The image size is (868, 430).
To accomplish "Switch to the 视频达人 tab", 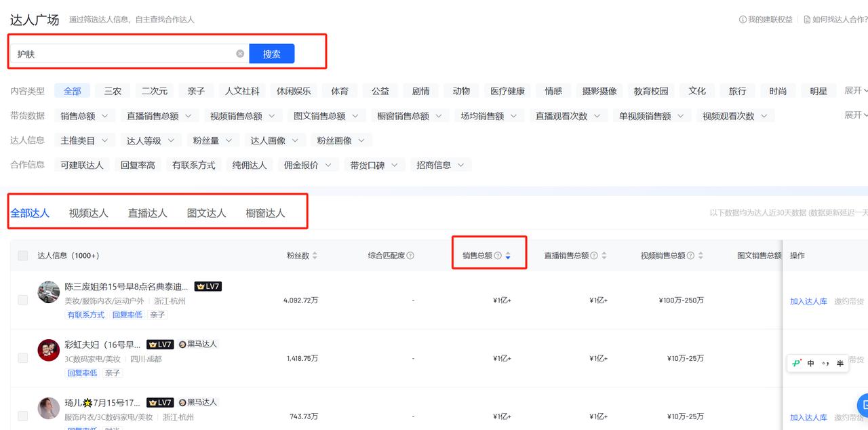I will [88, 212].
